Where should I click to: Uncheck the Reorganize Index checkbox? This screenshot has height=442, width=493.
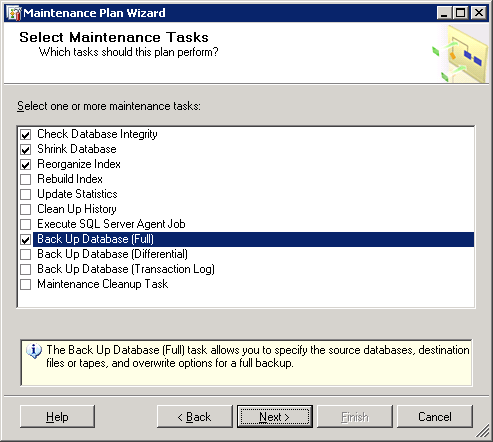(26, 165)
